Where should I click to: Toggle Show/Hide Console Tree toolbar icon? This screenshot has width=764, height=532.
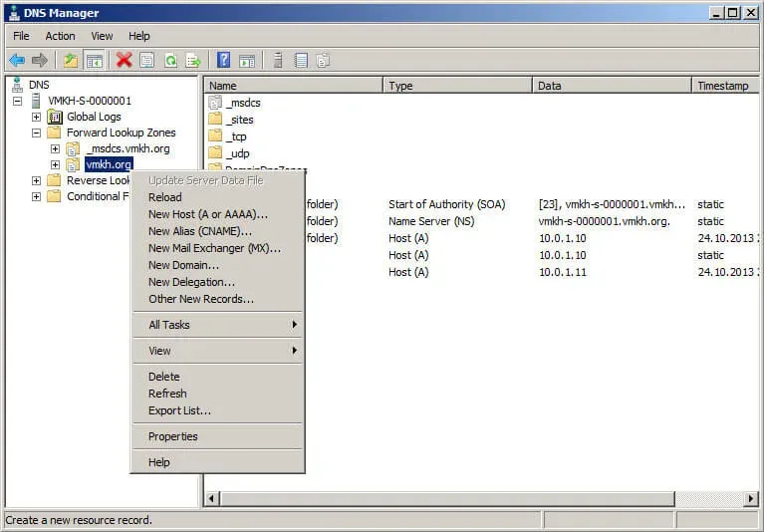[95, 61]
